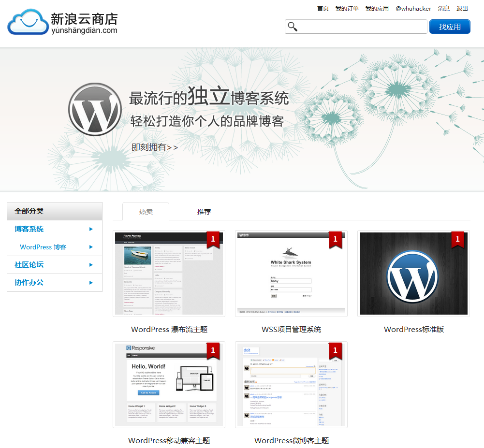Click the magnifier icon in search box
The image size is (484, 448).
[x=293, y=27]
